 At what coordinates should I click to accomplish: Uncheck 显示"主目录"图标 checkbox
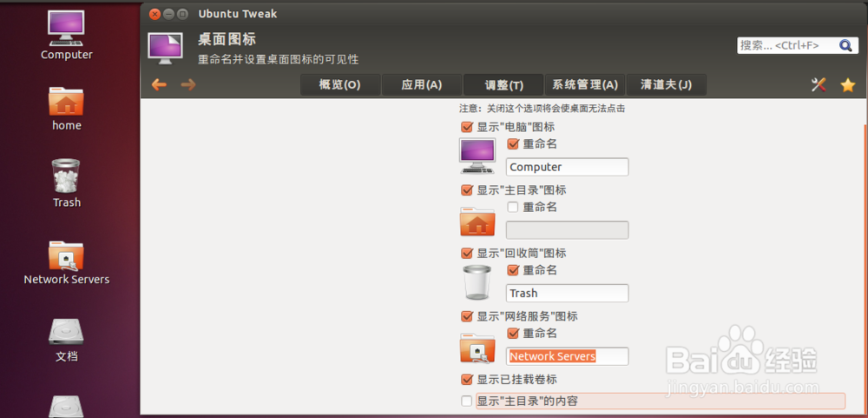pos(467,190)
